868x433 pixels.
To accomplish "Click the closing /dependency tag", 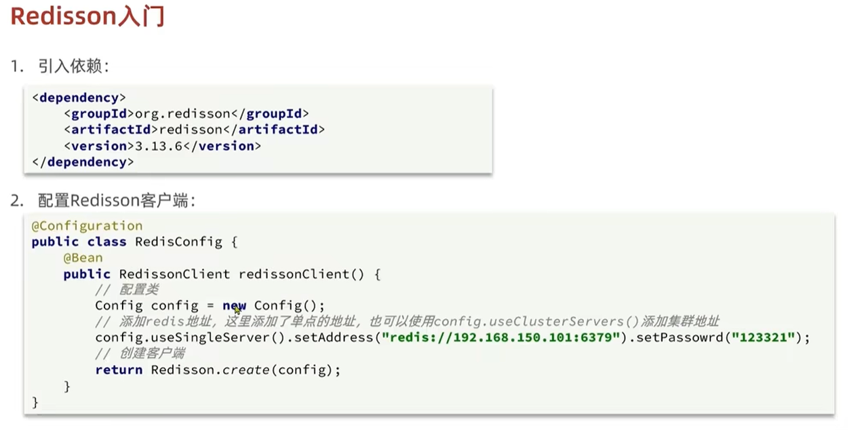I will pos(83,162).
